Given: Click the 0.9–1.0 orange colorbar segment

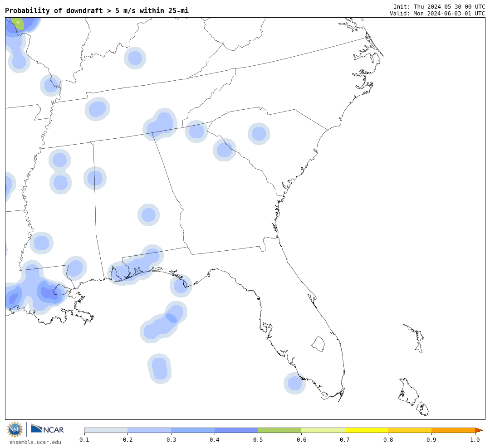Looking at the screenshot, I should click(453, 430).
